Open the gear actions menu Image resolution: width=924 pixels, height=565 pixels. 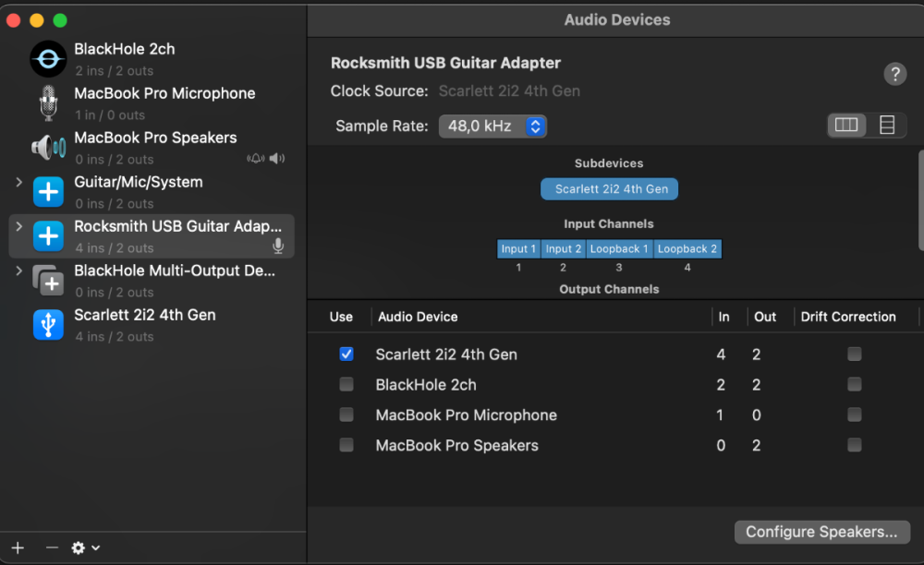coord(85,547)
